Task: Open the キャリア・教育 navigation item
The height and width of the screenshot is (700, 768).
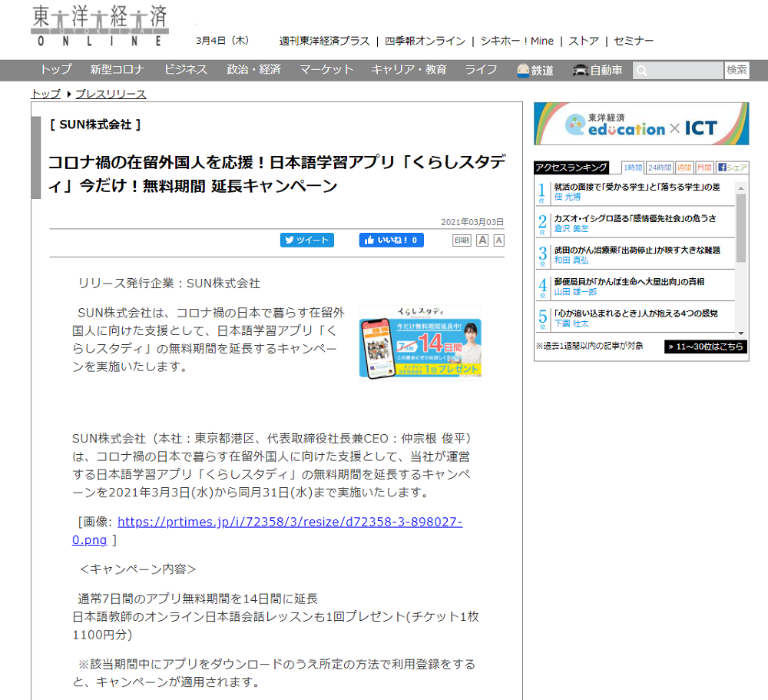Action: (x=409, y=70)
